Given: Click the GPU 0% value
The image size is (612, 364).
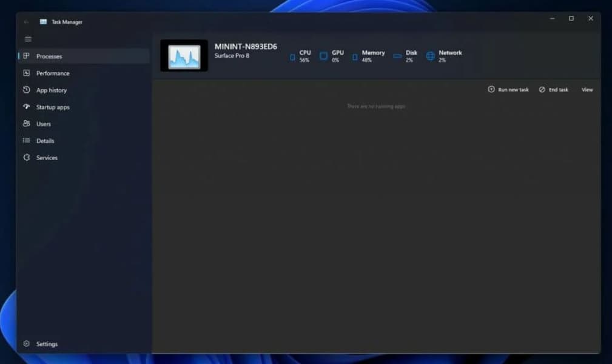Looking at the screenshot, I should tap(335, 60).
